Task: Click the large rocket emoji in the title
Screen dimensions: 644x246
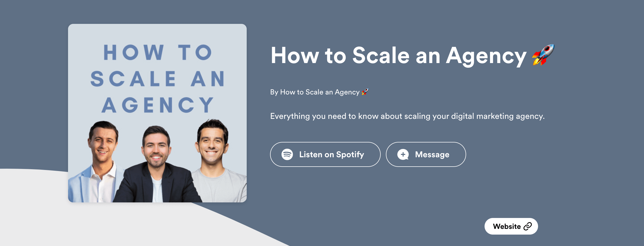Action: pos(543,55)
